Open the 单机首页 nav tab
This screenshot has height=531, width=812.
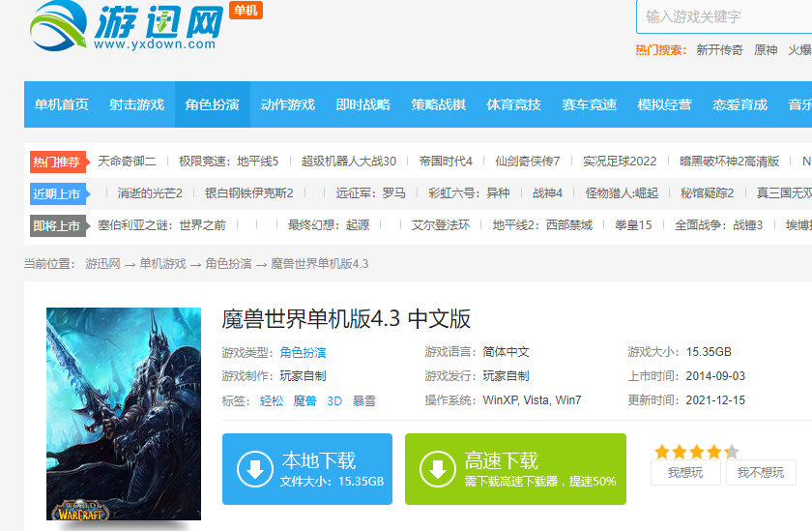pos(61,104)
